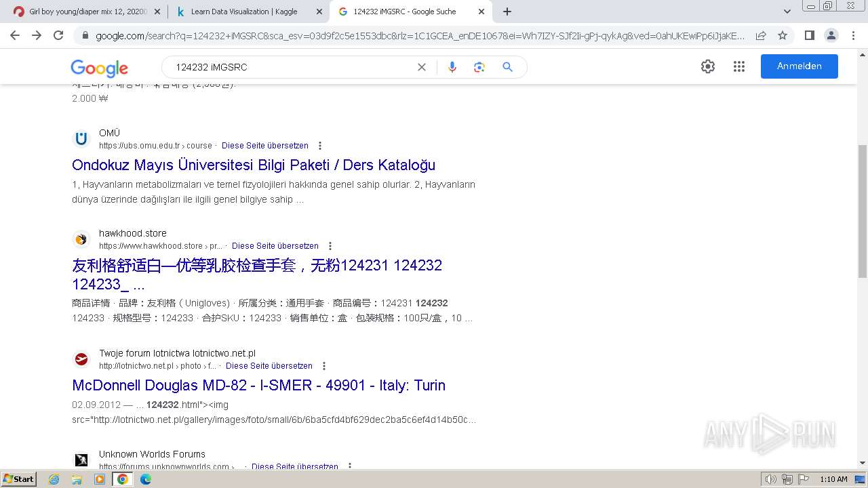Click the OMÜ site favicon
This screenshot has width=868, height=488.
click(81, 139)
